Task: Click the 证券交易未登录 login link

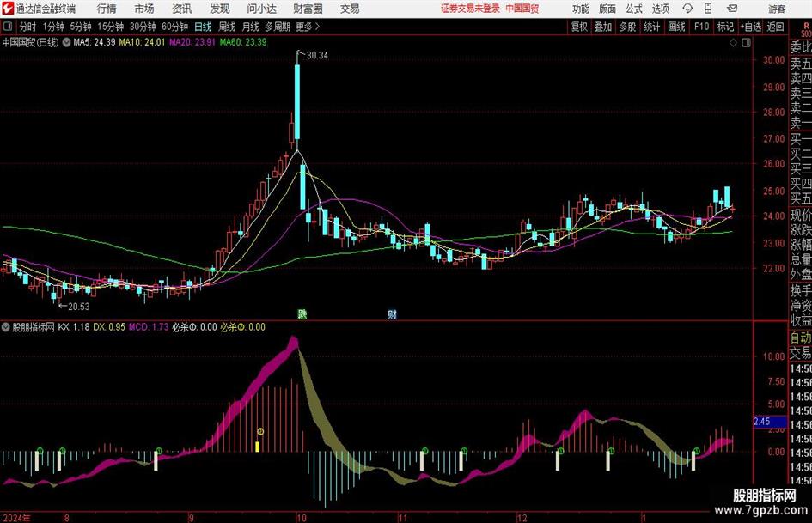Action: coord(470,9)
